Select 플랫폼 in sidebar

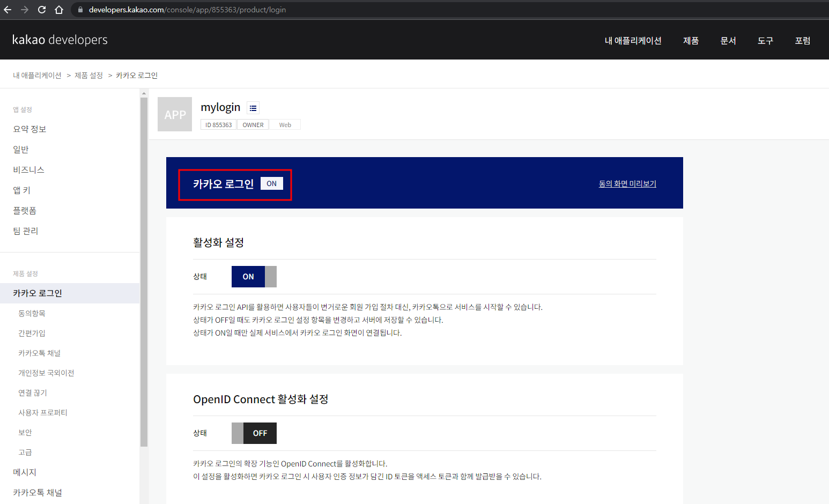[x=25, y=211]
